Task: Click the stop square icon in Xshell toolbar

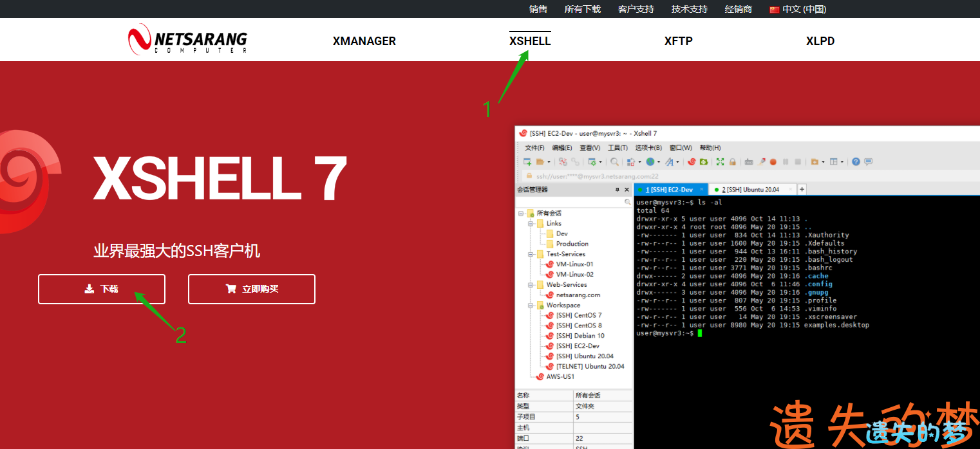Action: pos(798,161)
